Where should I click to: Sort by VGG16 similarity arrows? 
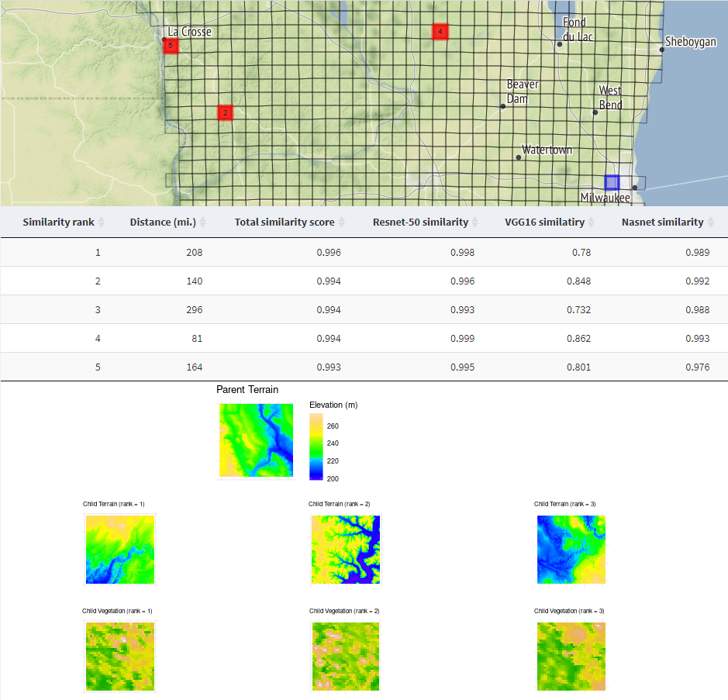[x=591, y=222]
